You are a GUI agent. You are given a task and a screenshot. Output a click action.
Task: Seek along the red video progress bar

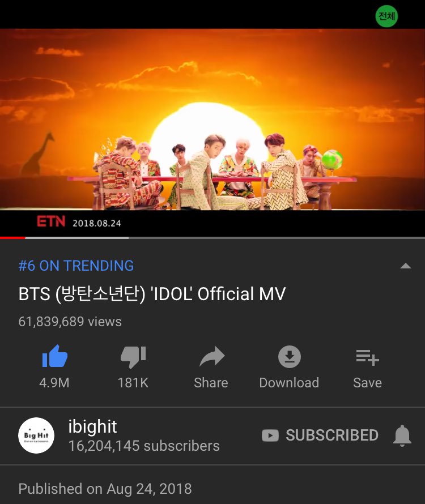(x=212, y=238)
